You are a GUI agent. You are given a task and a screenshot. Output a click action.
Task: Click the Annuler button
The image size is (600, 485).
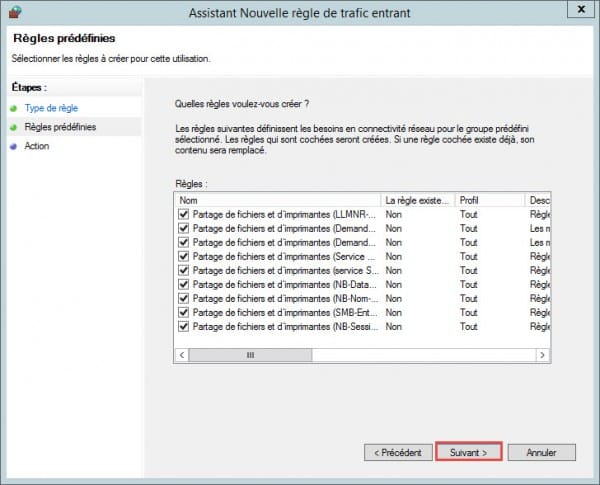pyautogui.click(x=540, y=452)
